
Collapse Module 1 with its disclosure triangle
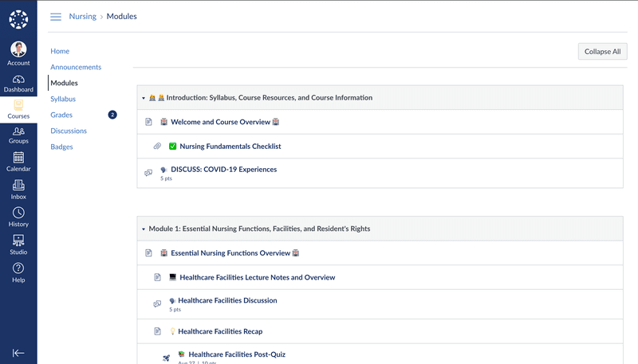[144, 229]
